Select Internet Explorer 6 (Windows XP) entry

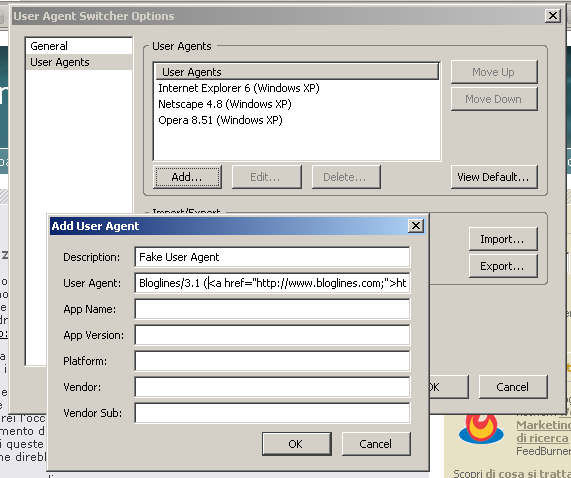296,88
